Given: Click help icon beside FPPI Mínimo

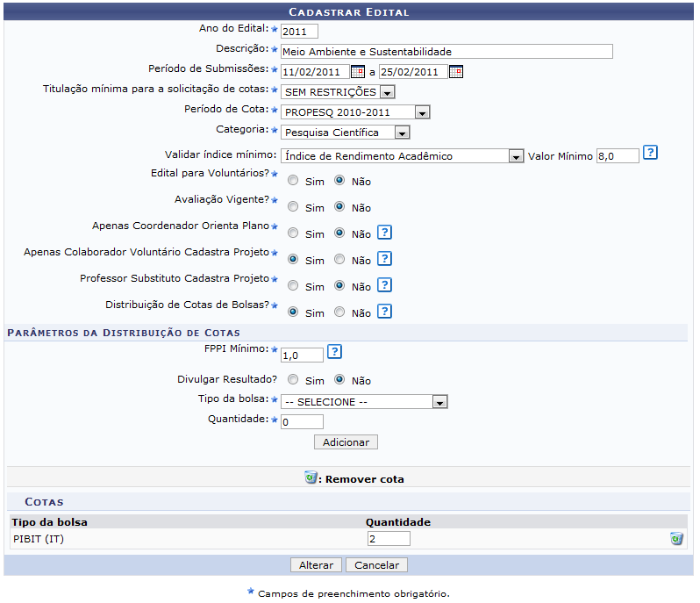Looking at the screenshot, I should pyautogui.click(x=334, y=352).
